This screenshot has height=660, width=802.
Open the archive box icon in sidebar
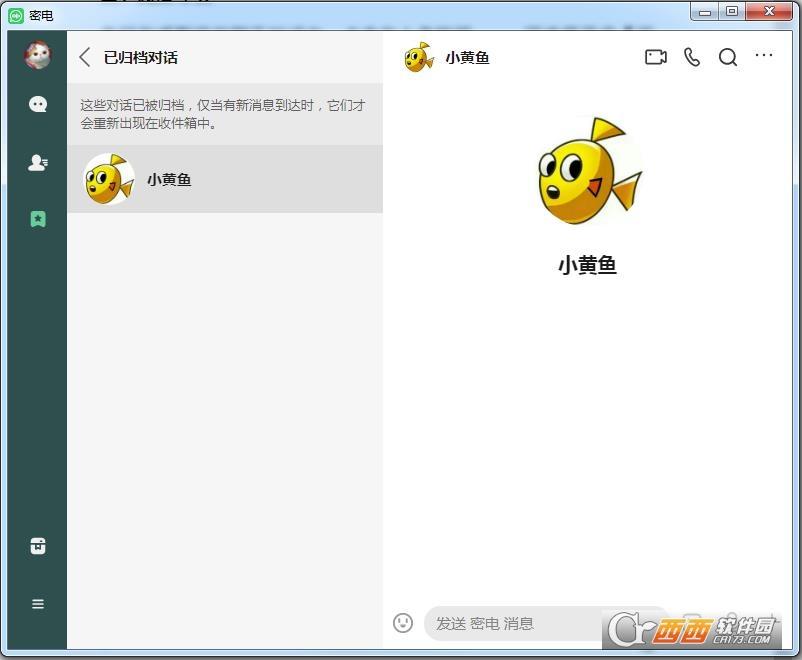point(38,546)
